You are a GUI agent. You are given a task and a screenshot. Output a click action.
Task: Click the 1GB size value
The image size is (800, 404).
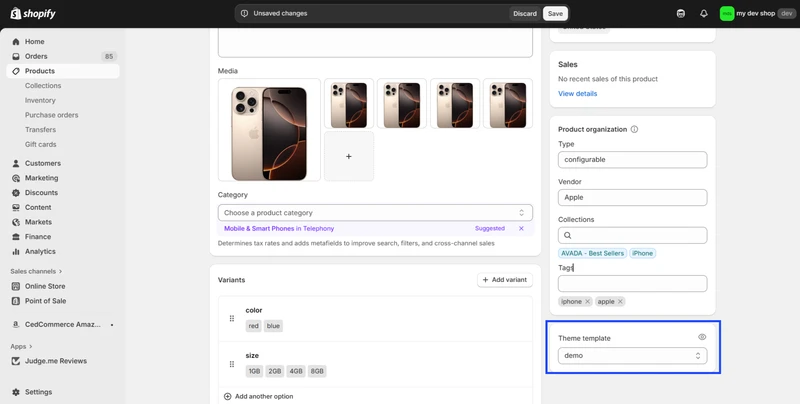click(x=254, y=371)
